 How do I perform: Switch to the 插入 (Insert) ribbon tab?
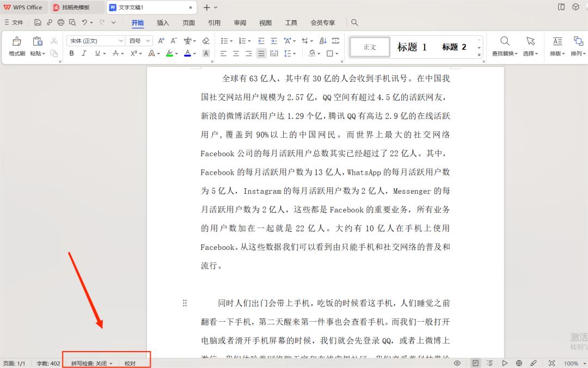[x=163, y=22]
